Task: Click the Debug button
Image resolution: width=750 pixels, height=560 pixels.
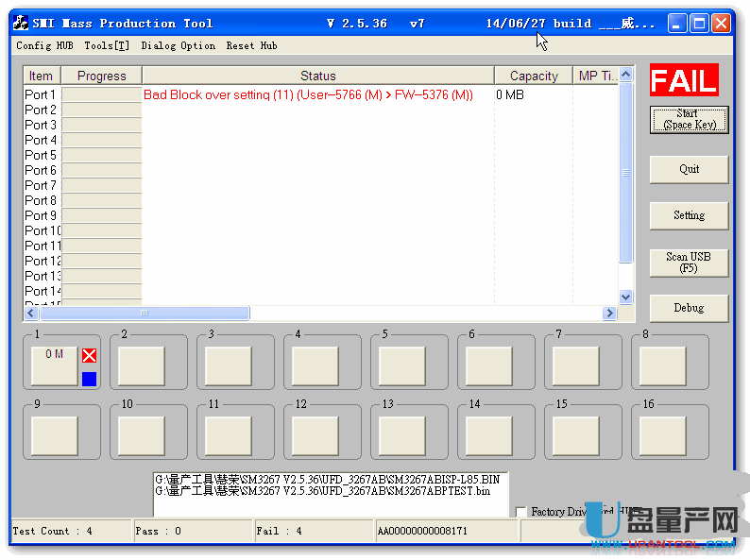Action: pos(689,308)
